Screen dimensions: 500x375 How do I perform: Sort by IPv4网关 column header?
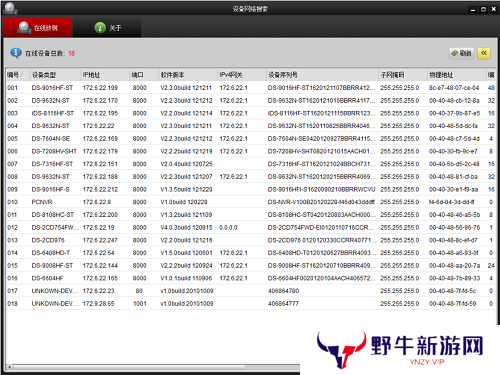click(242, 75)
